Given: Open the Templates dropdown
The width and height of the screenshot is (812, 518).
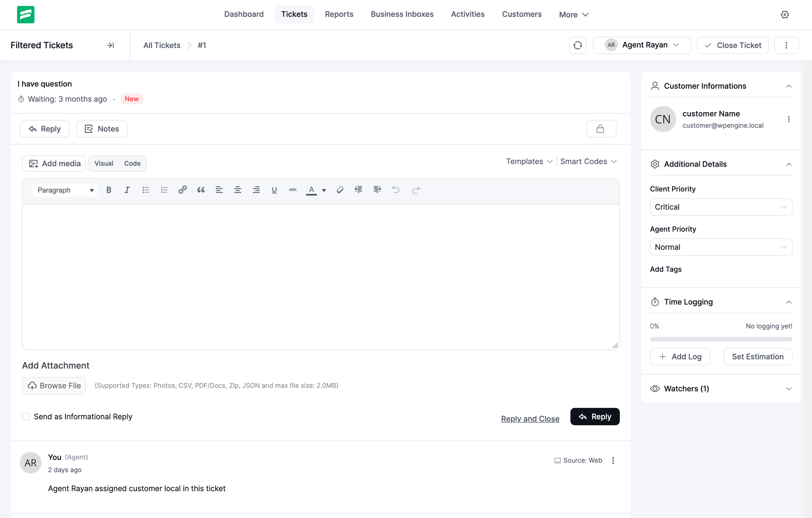Looking at the screenshot, I should (529, 162).
